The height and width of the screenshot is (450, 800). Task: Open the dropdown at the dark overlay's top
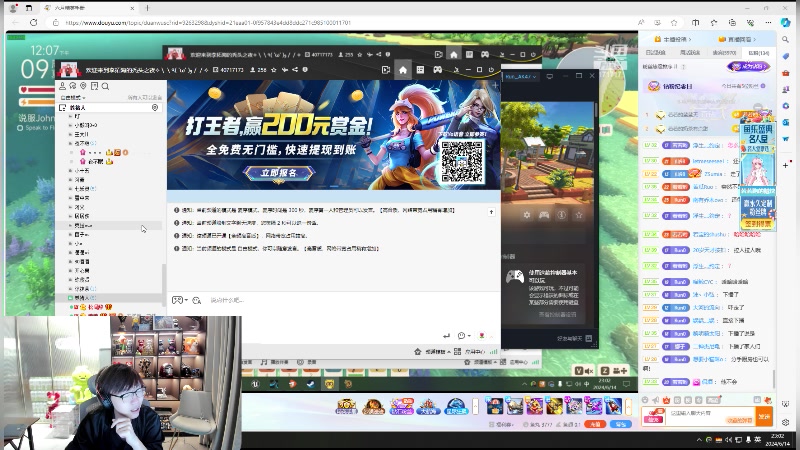tap(521, 77)
